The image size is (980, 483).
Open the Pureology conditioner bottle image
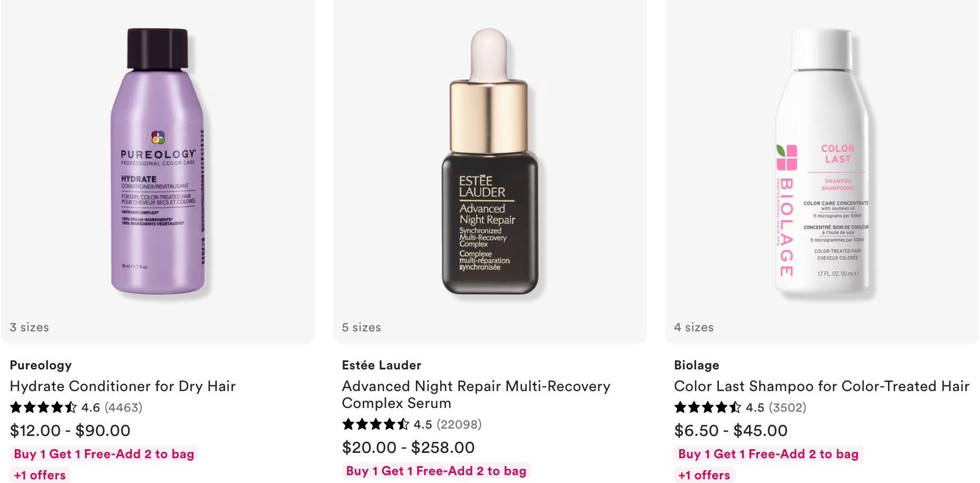(x=158, y=161)
